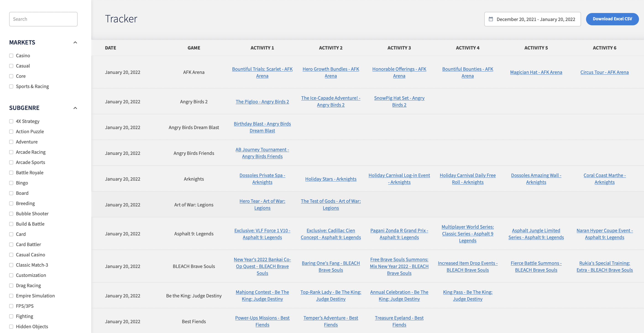The image size is (644, 333).
Task: Open Increased Item Drop Events link
Action: coord(468,266)
